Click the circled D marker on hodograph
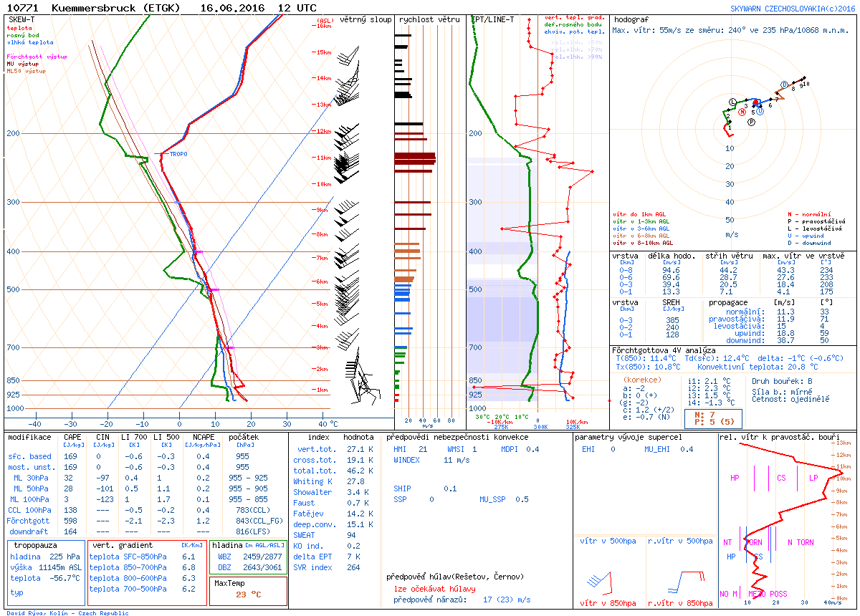 (783, 84)
